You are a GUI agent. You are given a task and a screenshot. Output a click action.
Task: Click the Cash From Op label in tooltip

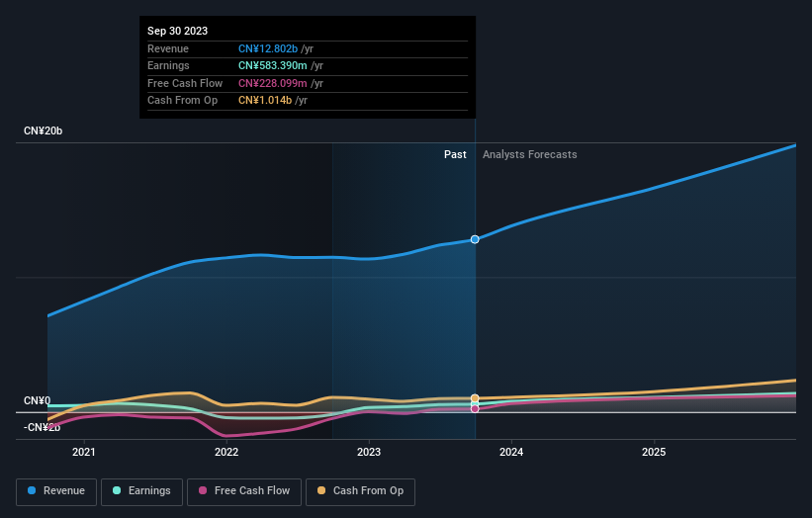182,101
